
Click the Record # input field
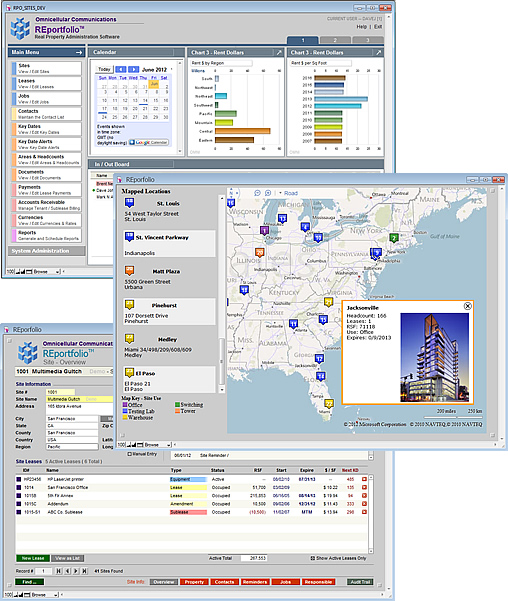click(43, 571)
